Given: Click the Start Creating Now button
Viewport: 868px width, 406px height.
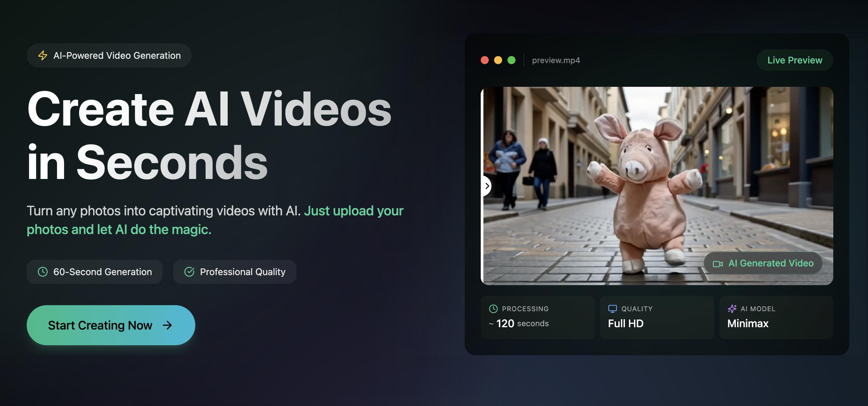Looking at the screenshot, I should click(111, 325).
